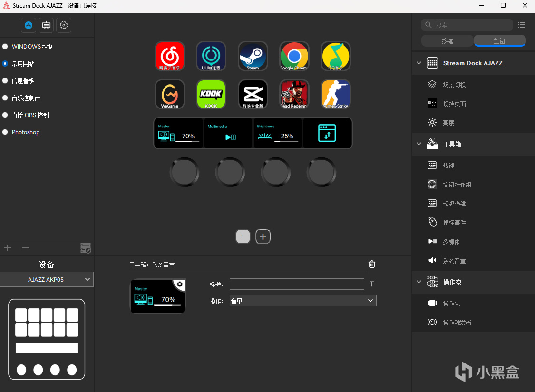Select the Steam key
The height and width of the screenshot is (392, 535).
tap(253, 56)
